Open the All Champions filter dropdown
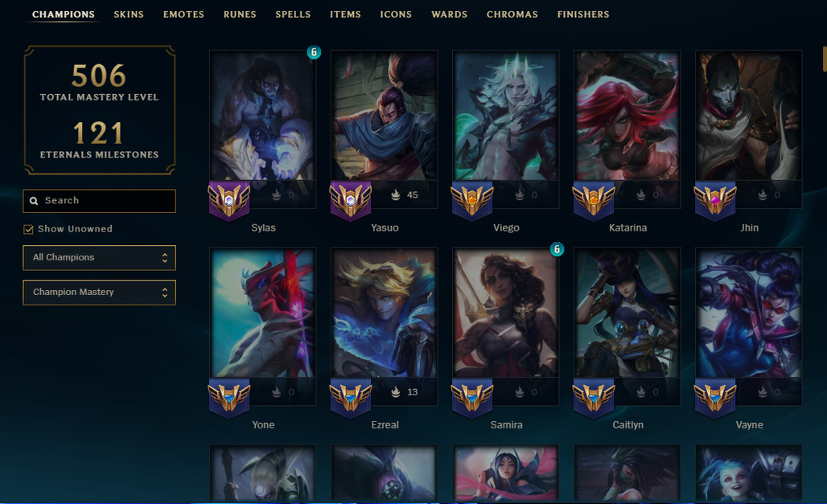The image size is (827, 504). point(99,258)
